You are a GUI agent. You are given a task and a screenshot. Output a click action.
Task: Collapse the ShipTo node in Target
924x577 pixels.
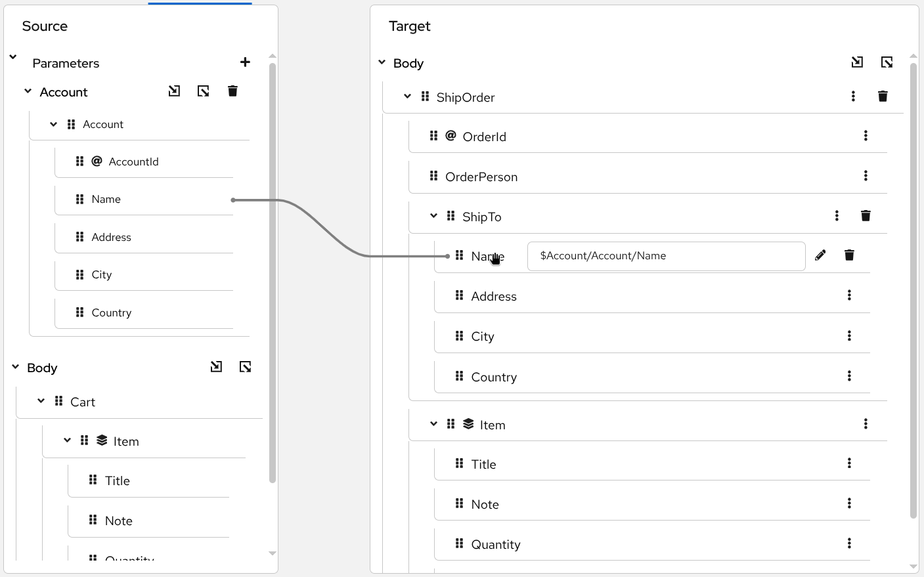click(x=433, y=216)
